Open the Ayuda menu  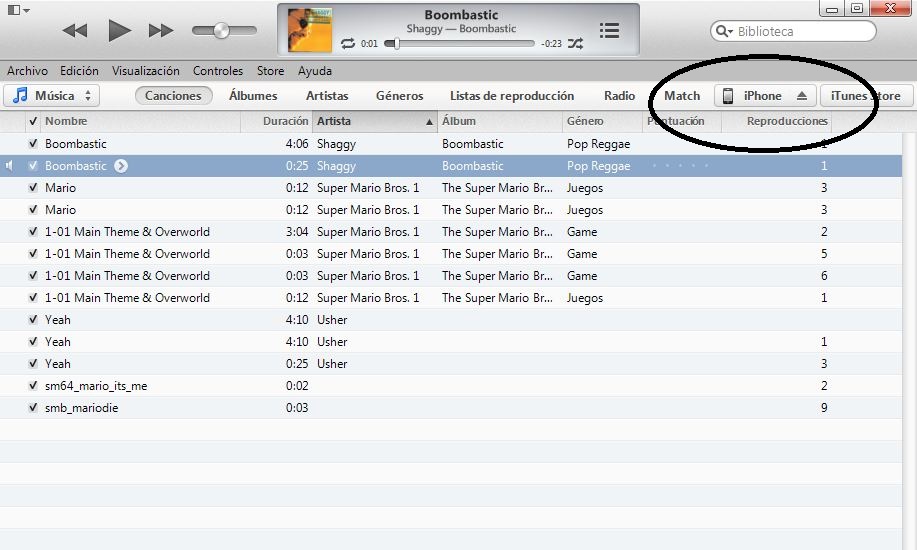coord(315,71)
